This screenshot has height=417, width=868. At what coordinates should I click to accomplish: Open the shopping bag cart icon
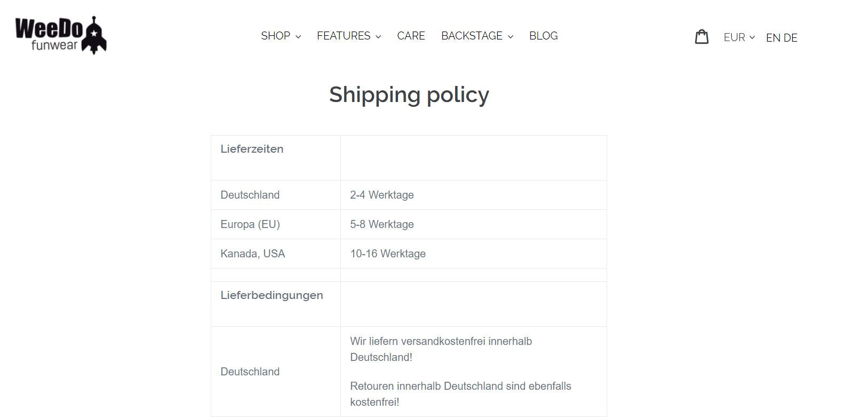point(702,37)
